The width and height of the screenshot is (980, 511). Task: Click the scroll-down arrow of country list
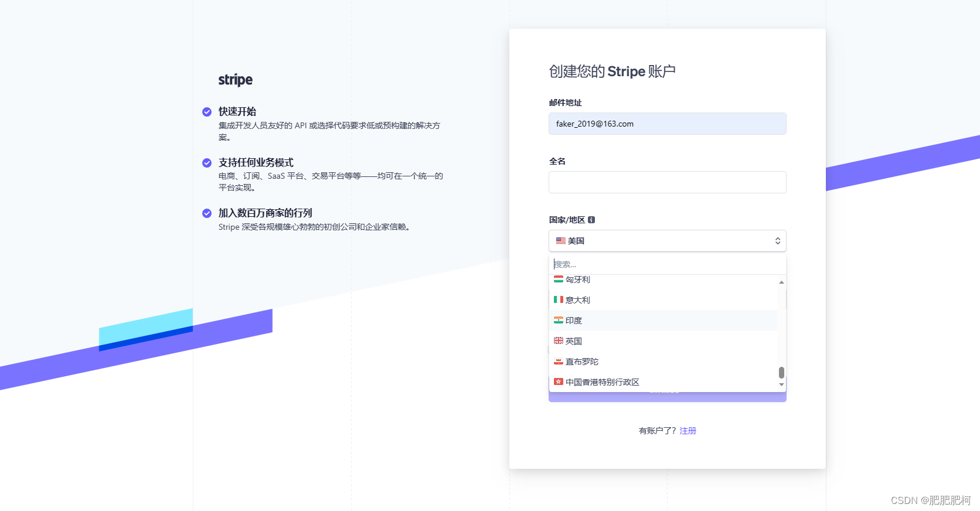[781, 385]
